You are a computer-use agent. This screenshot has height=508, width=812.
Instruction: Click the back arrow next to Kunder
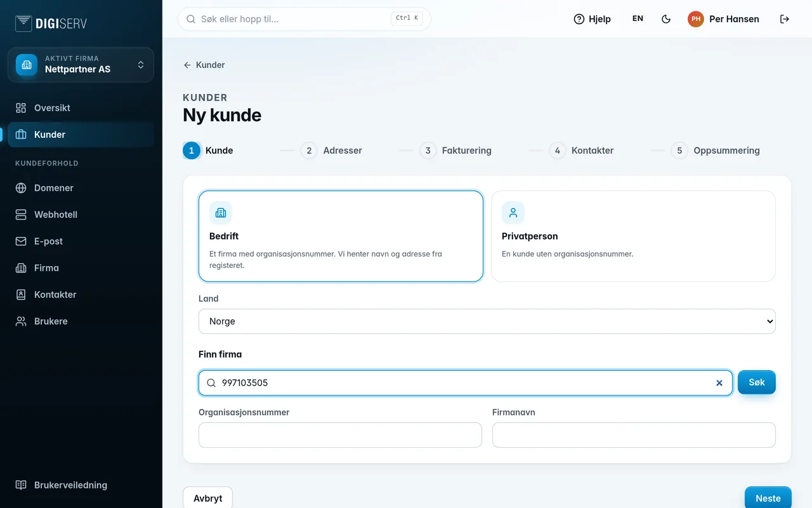point(187,65)
